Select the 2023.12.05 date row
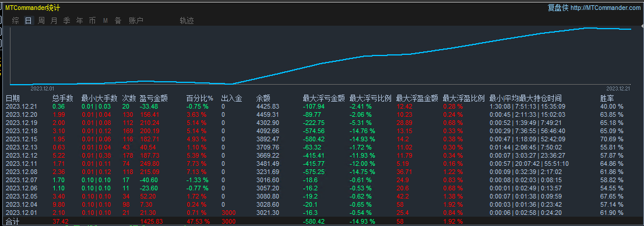 click(x=22, y=196)
